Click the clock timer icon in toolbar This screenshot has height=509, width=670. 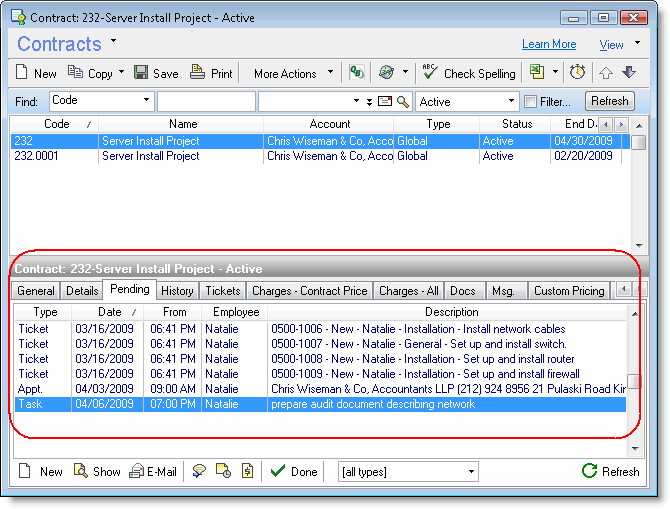[578, 73]
